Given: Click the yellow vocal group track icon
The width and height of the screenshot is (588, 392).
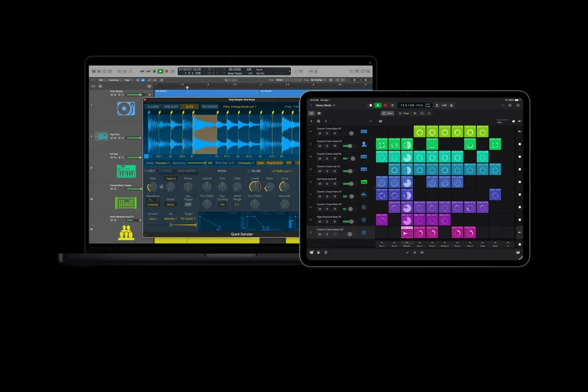Looking at the screenshot, I should [126, 232].
